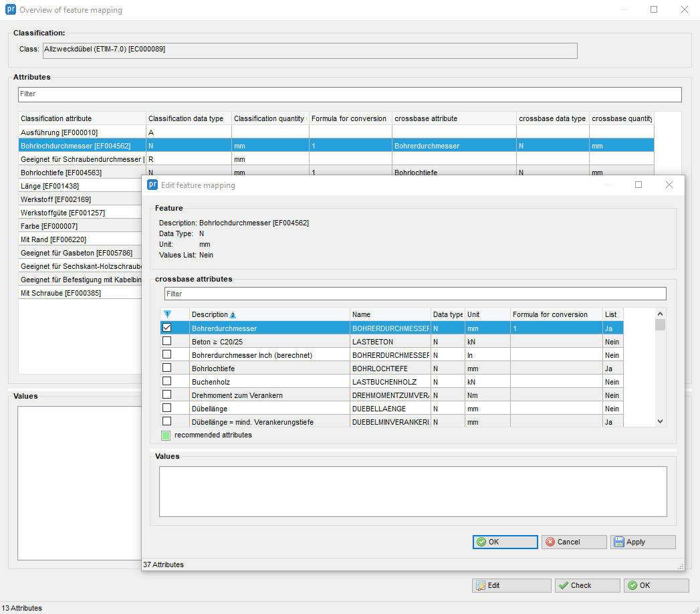Sort by crossbase attribute column header

(x=454, y=119)
